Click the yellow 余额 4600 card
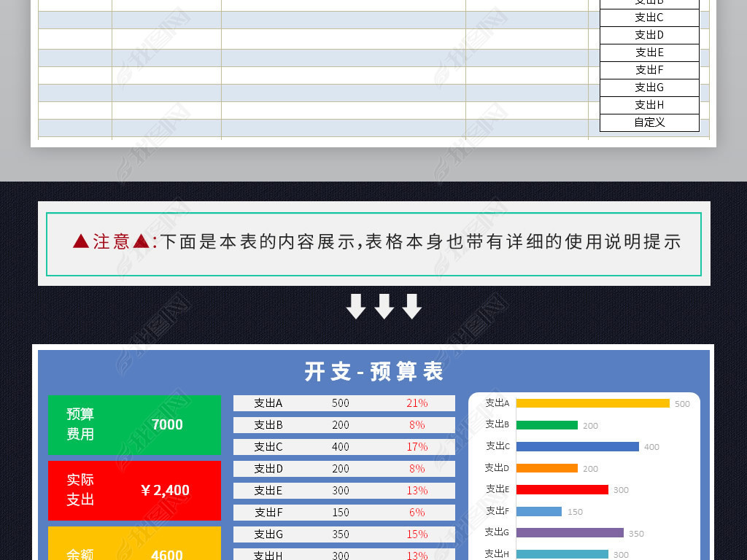Screen dimensions: 747x560 pos(134,545)
